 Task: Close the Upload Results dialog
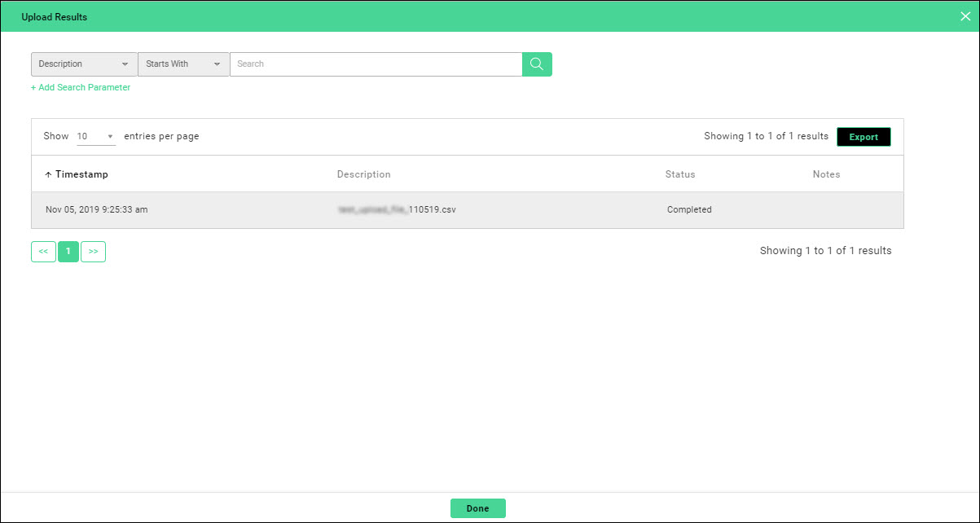pos(965,16)
